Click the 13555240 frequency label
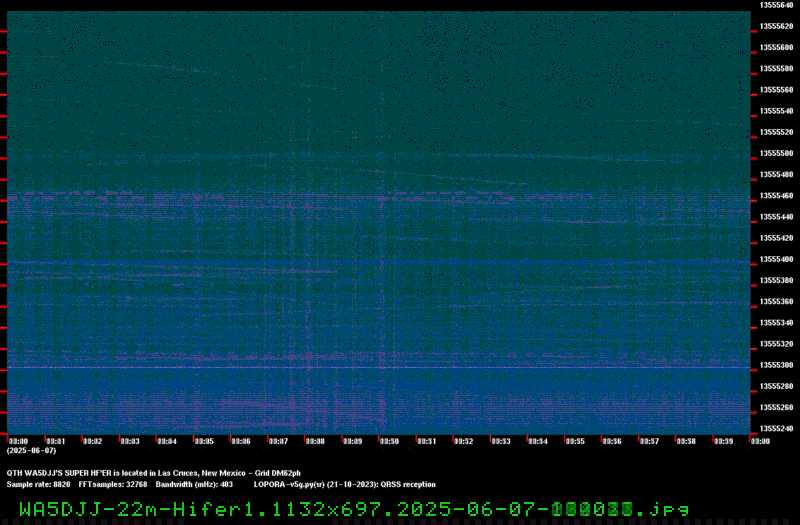The image size is (800, 525). coord(777,429)
